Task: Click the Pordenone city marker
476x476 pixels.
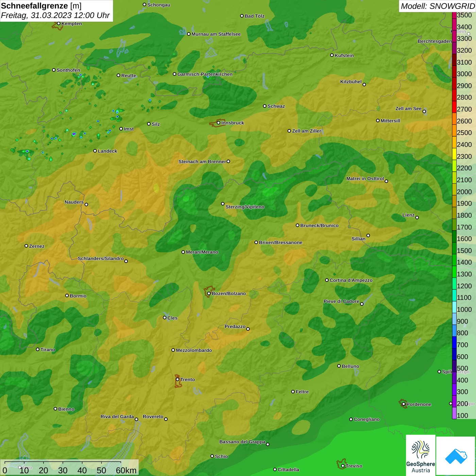Action: coord(404,404)
